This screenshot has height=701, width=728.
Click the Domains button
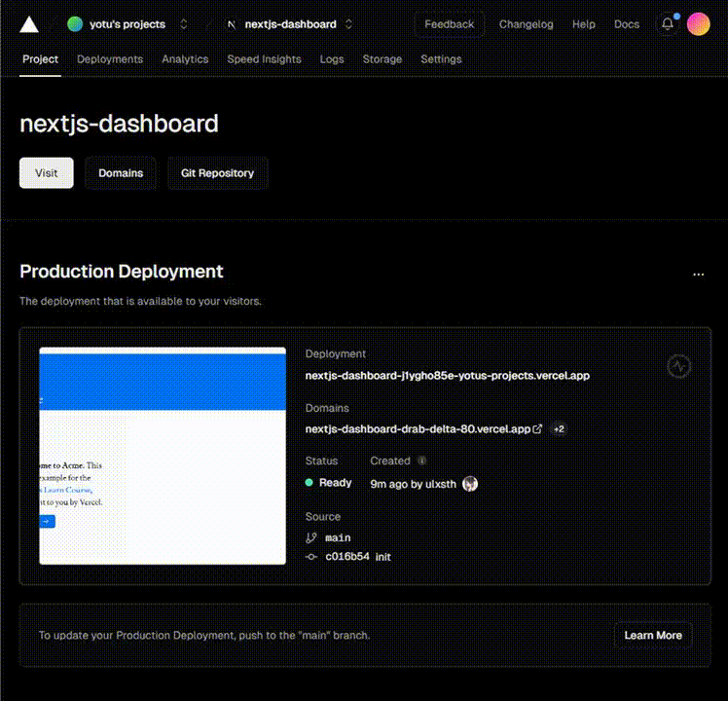[121, 172]
